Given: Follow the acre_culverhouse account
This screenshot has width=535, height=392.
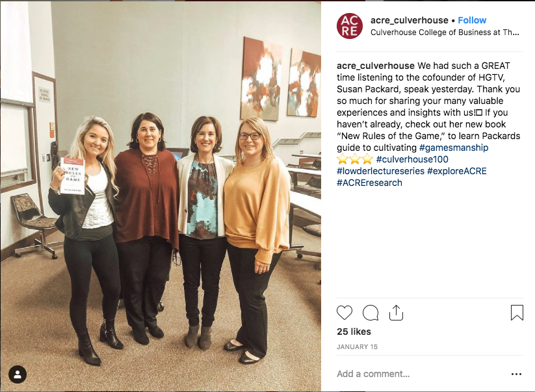Looking at the screenshot, I should [472, 20].
